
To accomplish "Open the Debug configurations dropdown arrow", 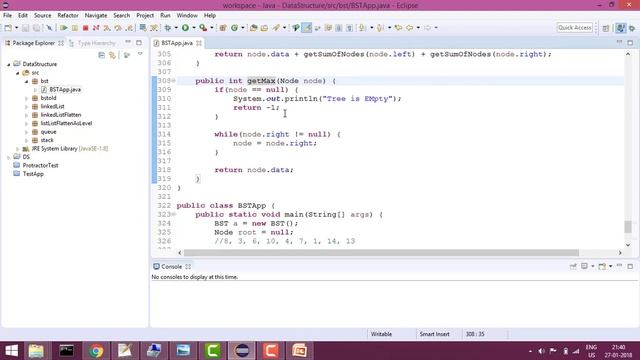I will [176, 28].
